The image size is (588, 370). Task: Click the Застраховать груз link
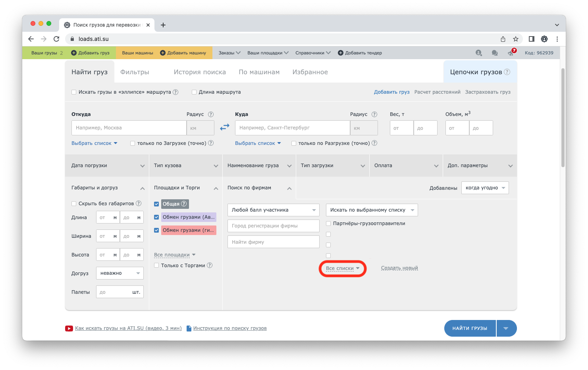click(488, 92)
